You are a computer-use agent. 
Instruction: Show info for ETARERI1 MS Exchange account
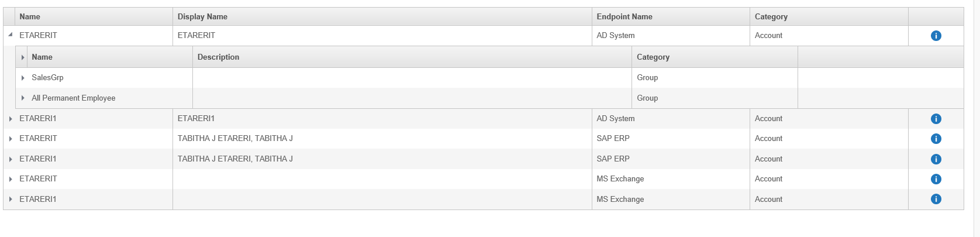936,199
